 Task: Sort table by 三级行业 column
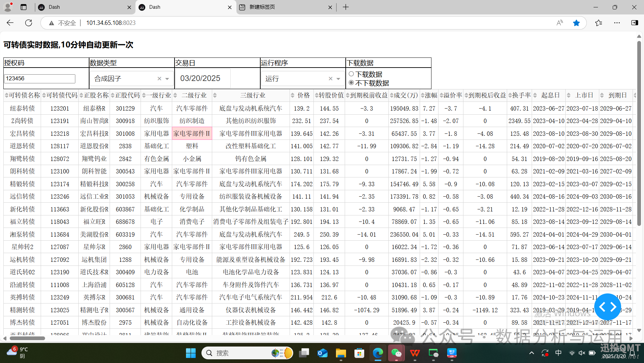[215, 96]
